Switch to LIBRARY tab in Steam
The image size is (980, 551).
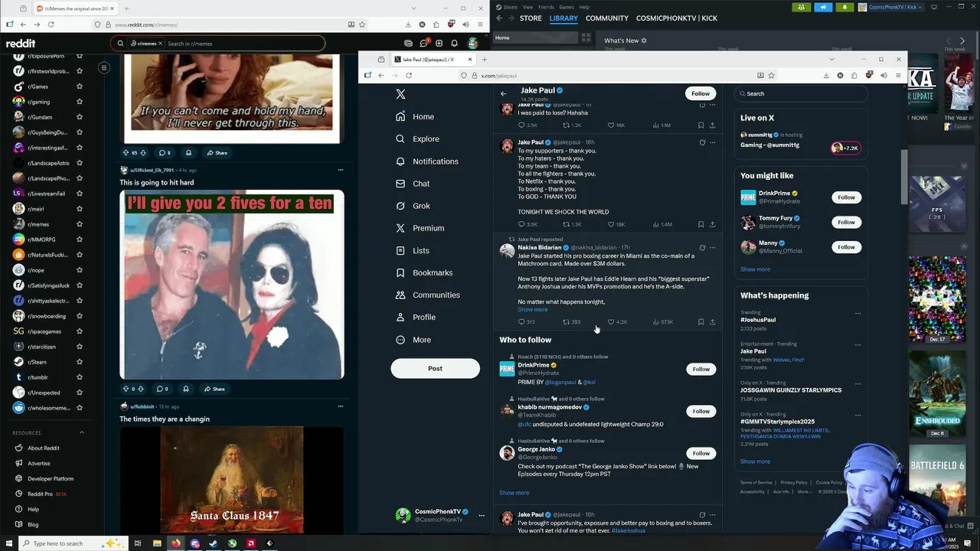[x=563, y=18]
